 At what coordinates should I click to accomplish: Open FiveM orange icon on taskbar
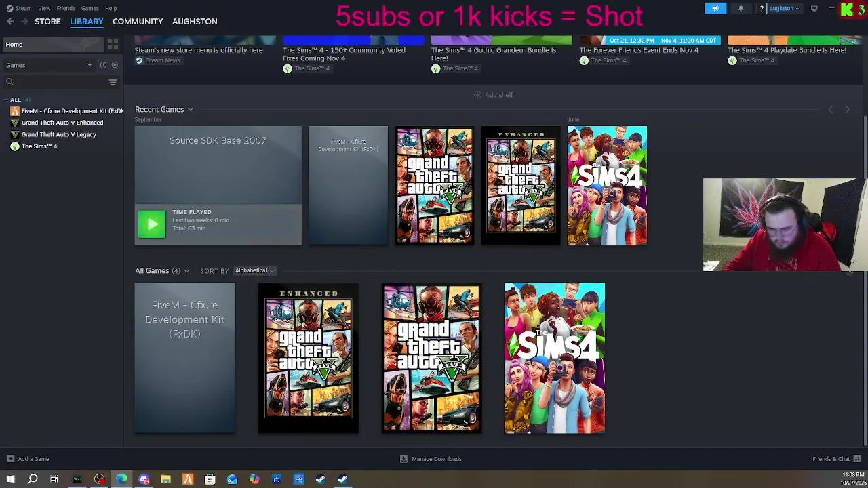188,479
